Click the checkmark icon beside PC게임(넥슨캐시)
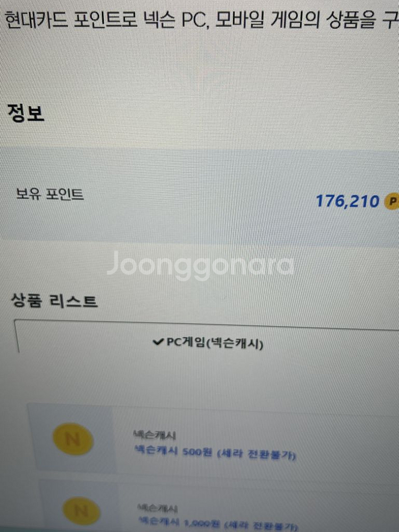The height and width of the screenshot is (532, 399). [x=159, y=342]
